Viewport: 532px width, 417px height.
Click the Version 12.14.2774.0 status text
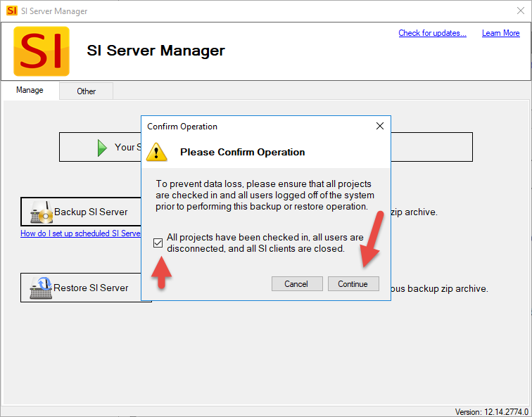click(491, 412)
